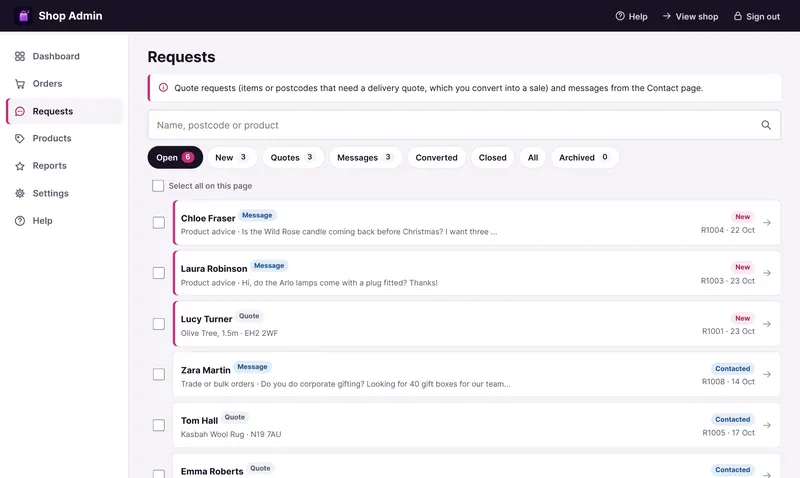Open the Zara Martin corporate gifting message

point(477,374)
